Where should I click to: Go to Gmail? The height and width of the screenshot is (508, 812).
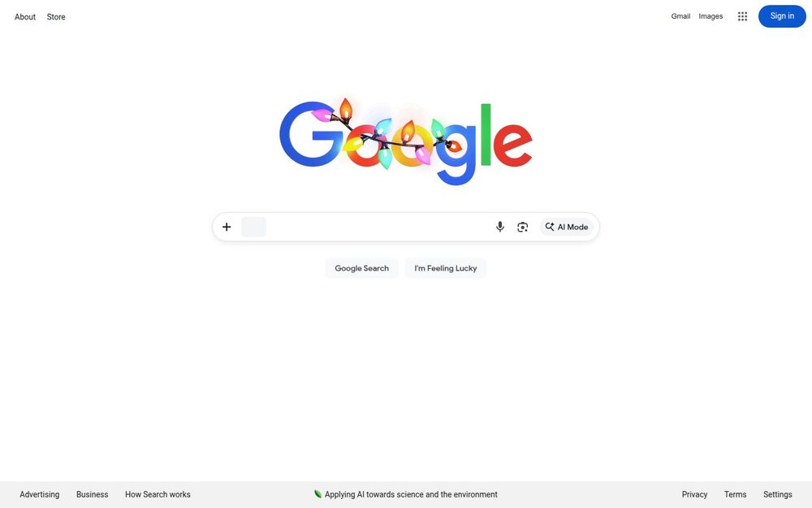coord(680,16)
